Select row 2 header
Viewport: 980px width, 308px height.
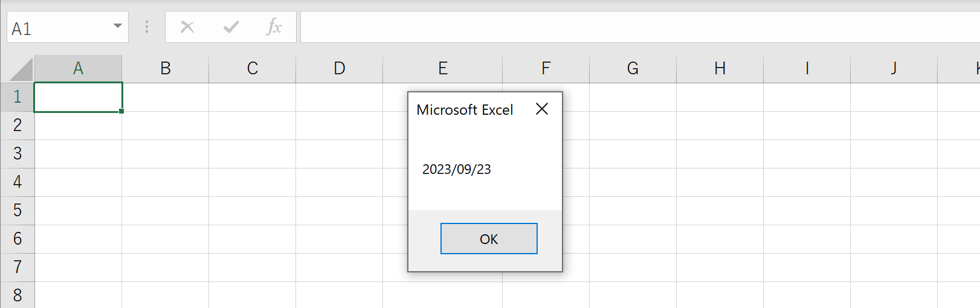18,126
